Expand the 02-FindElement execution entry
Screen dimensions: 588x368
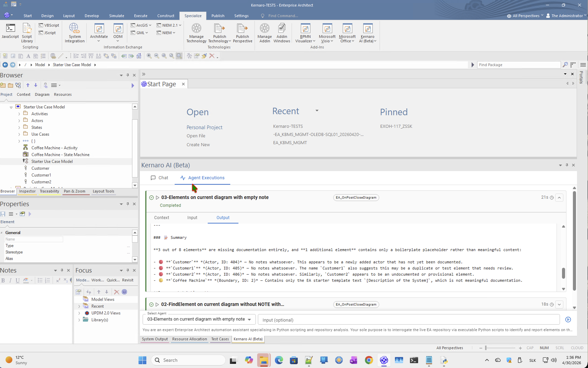[x=559, y=304]
